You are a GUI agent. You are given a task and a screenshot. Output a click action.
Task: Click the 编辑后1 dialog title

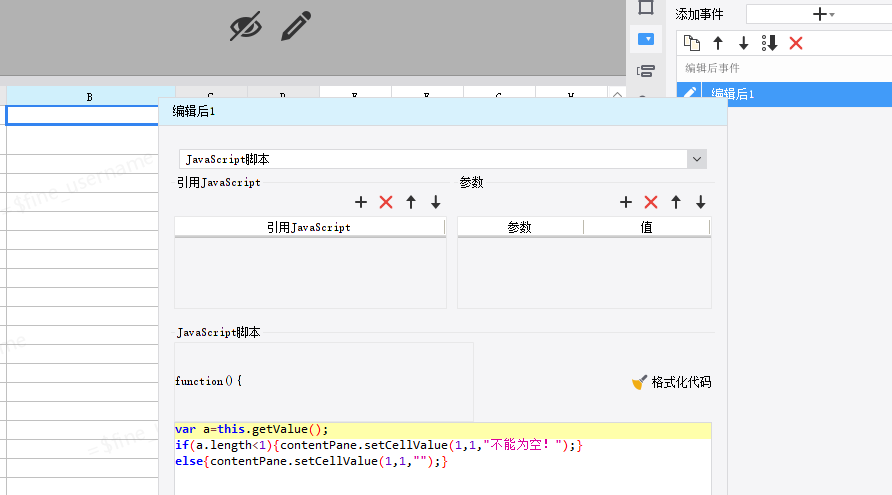(194, 112)
